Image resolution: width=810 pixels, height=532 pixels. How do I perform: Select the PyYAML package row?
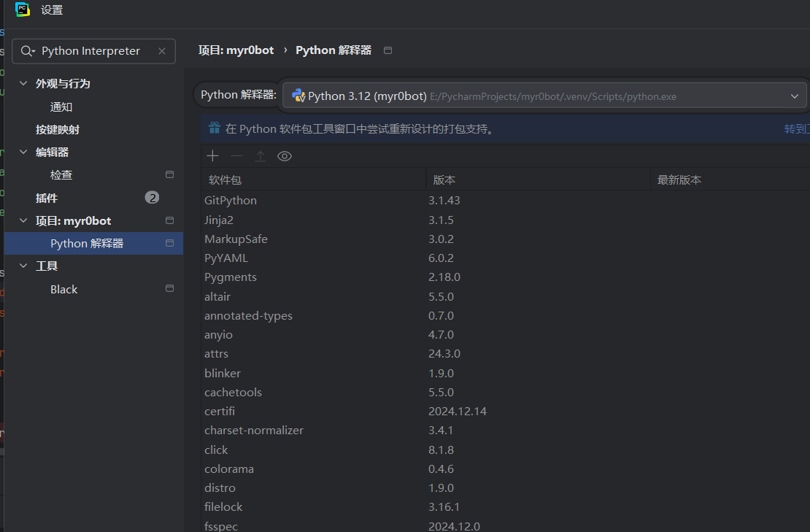click(x=505, y=258)
